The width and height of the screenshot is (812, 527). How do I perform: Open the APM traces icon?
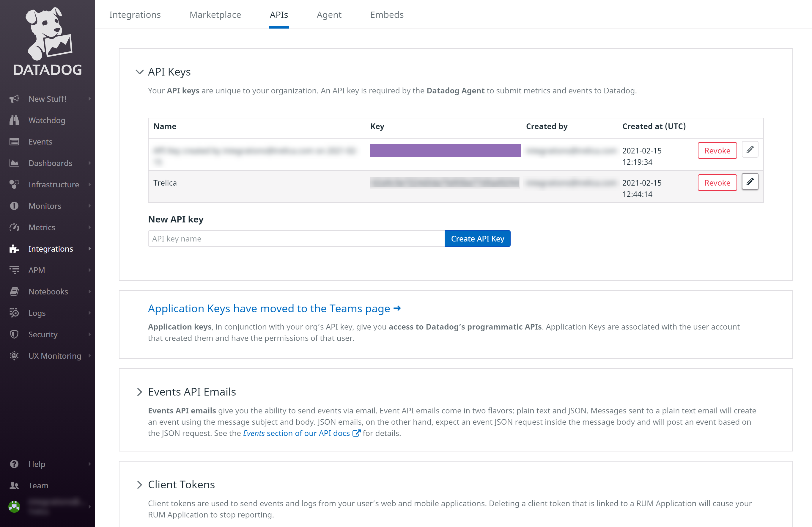pos(14,270)
